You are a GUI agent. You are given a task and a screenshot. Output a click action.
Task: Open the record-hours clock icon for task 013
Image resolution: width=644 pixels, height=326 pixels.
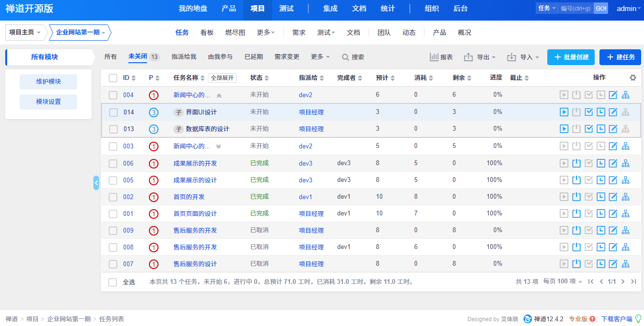pyautogui.click(x=601, y=129)
